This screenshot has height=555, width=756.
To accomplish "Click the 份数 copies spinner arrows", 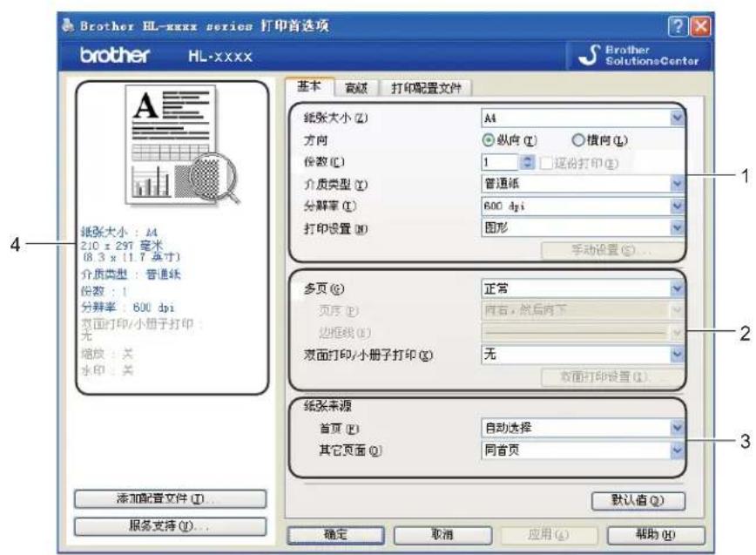I will pos(528,162).
